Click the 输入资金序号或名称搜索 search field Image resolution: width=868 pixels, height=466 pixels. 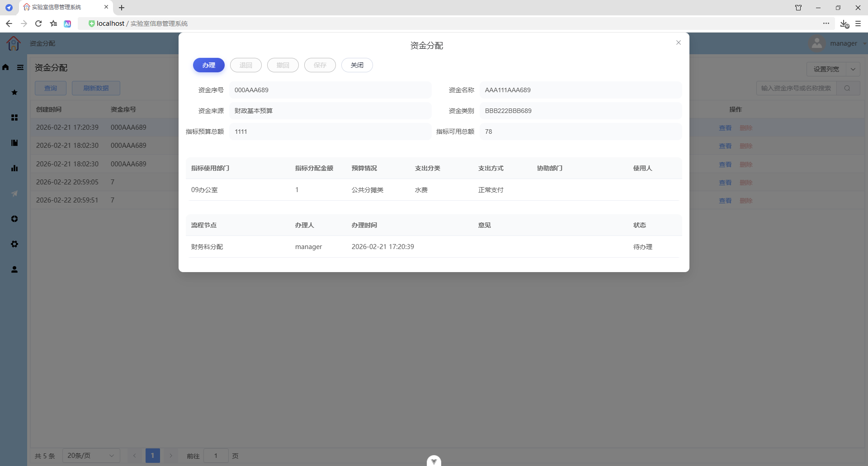797,88
